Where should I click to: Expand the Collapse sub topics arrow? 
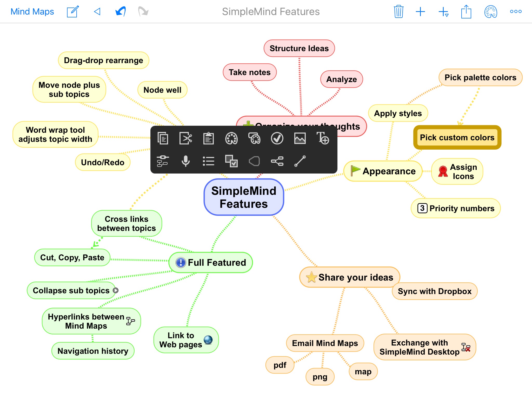116,290
